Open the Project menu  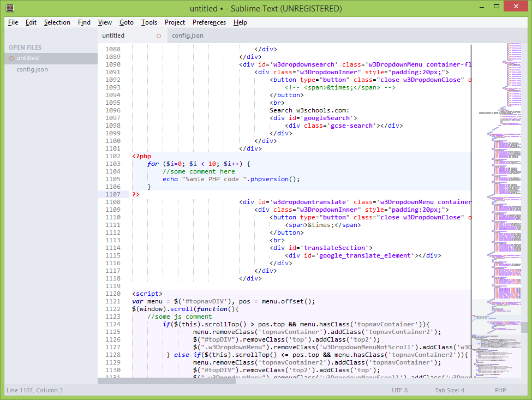point(175,22)
